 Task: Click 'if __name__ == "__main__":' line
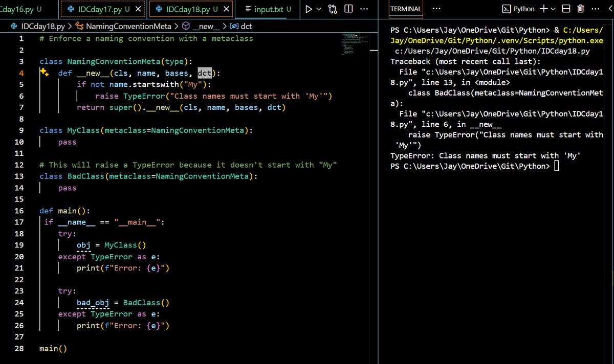click(x=104, y=222)
